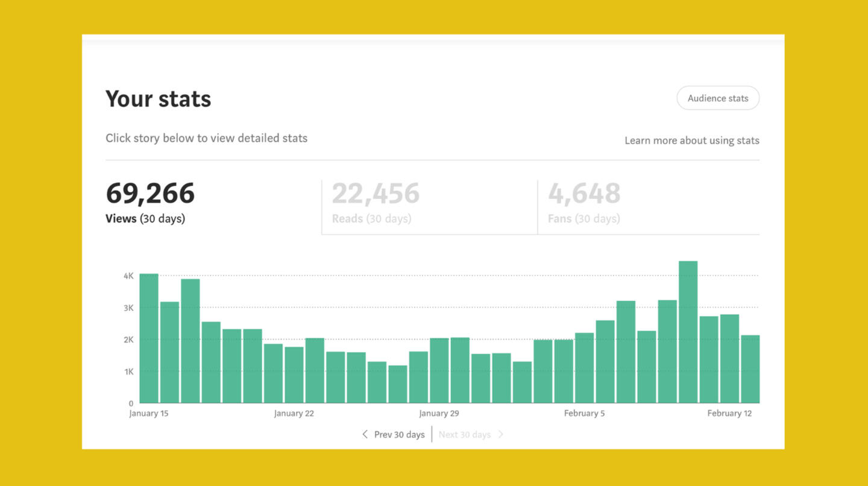Switch to the Reads (30 days) tab
This screenshot has height=486, width=868.
click(371, 219)
